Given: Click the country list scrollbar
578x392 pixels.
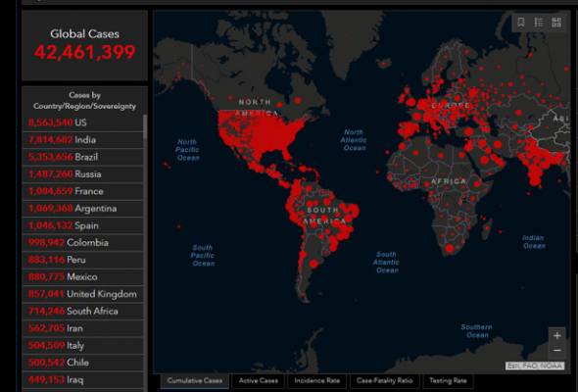Looking at the screenshot, I should (x=145, y=126).
